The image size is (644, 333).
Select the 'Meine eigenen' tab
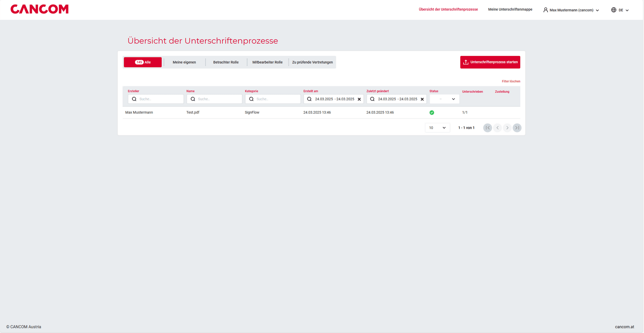tap(184, 62)
